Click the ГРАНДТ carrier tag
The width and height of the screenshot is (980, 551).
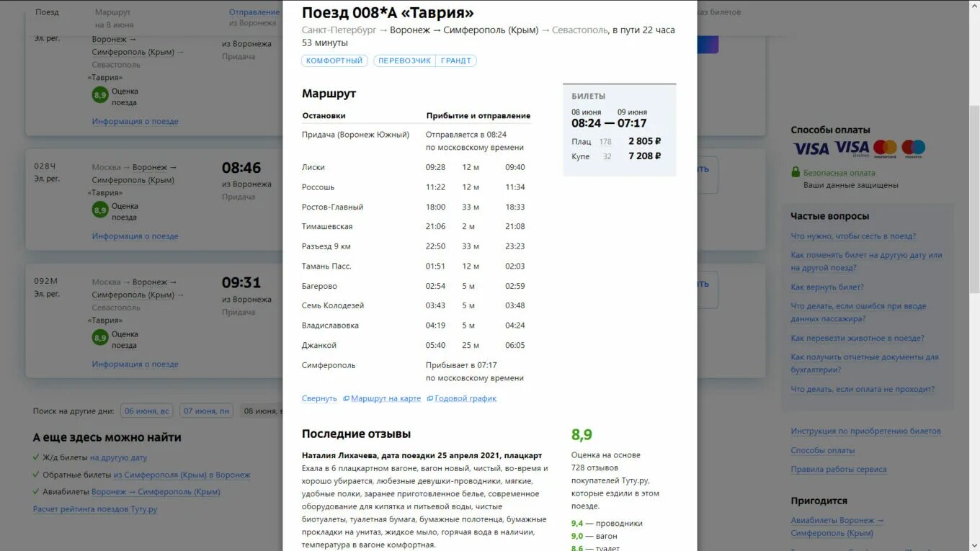[x=456, y=61]
